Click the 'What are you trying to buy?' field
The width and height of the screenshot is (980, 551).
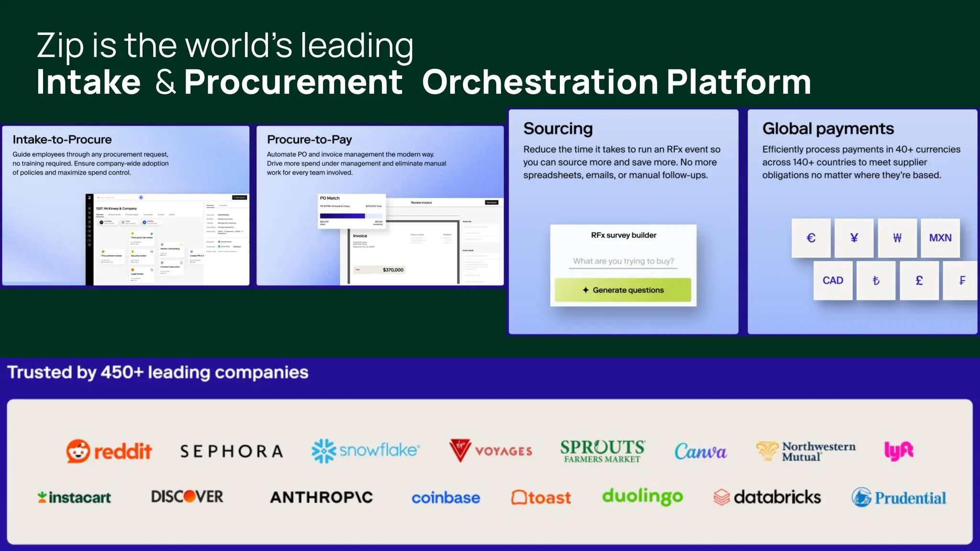[623, 262]
